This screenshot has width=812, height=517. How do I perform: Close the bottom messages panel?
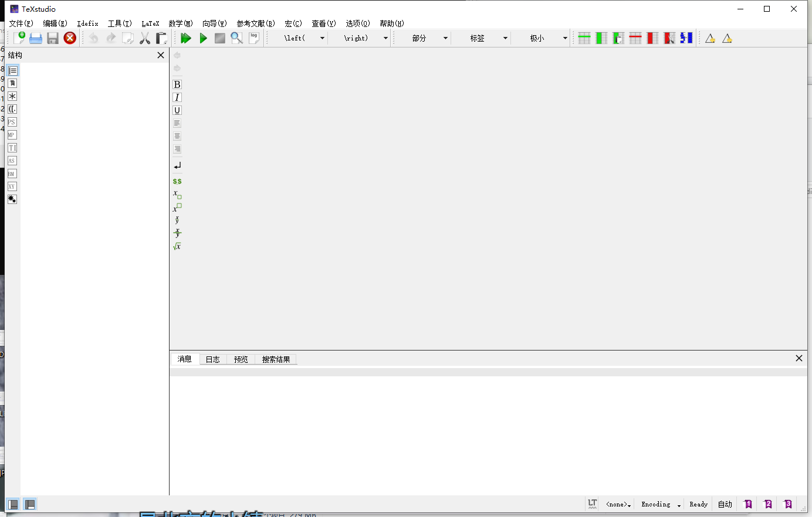pos(799,358)
